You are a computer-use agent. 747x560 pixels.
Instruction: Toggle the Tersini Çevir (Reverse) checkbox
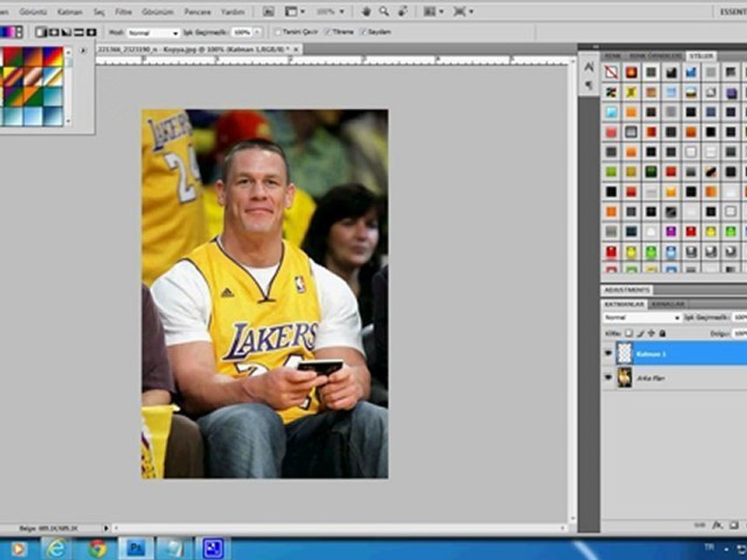point(278,33)
